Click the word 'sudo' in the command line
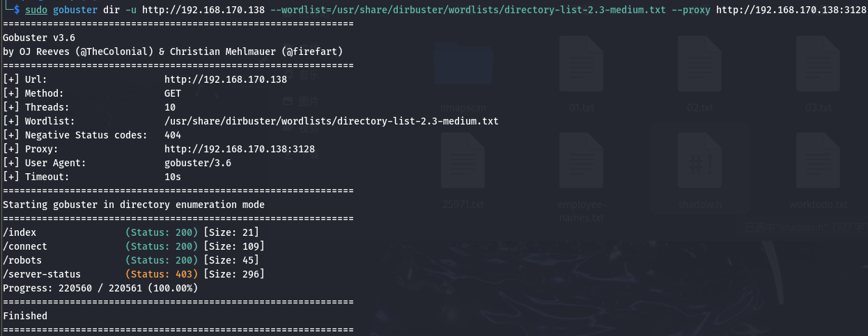868x336 pixels. tap(36, 10)
